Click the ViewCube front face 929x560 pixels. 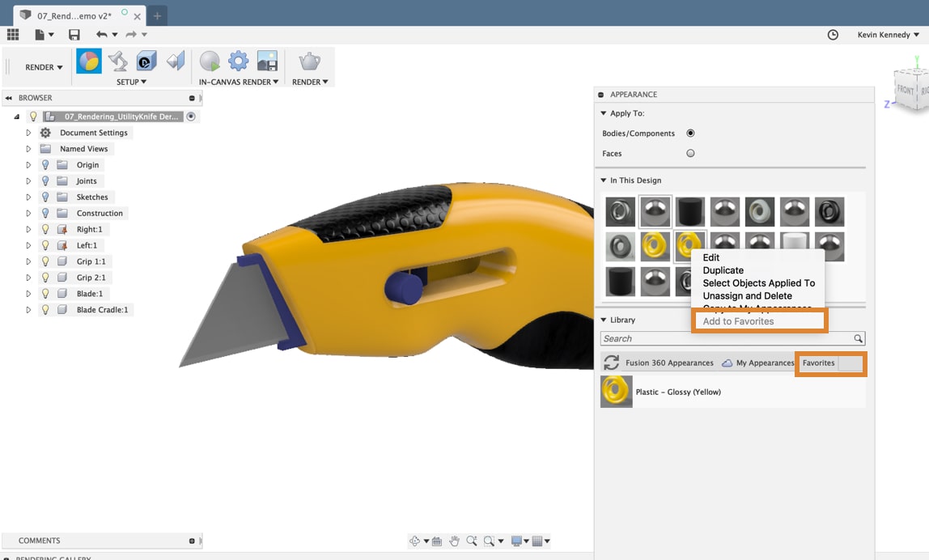click(x=906, y=90)
